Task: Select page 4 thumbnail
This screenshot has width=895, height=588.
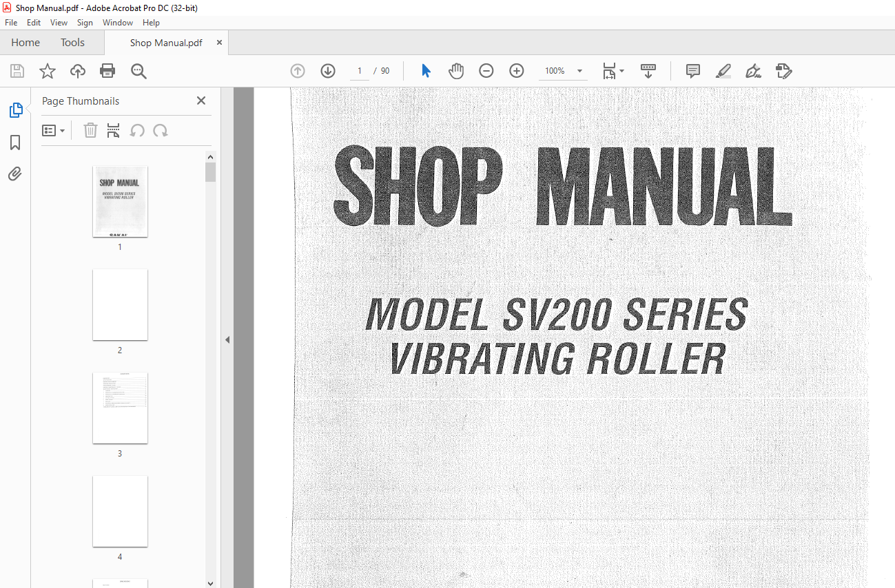Action: tap(120, 512)
